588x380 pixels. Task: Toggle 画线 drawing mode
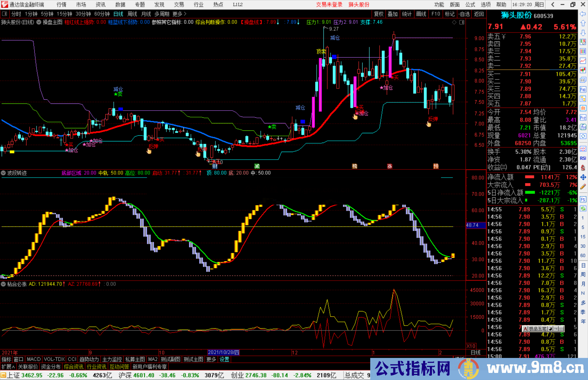422,14
